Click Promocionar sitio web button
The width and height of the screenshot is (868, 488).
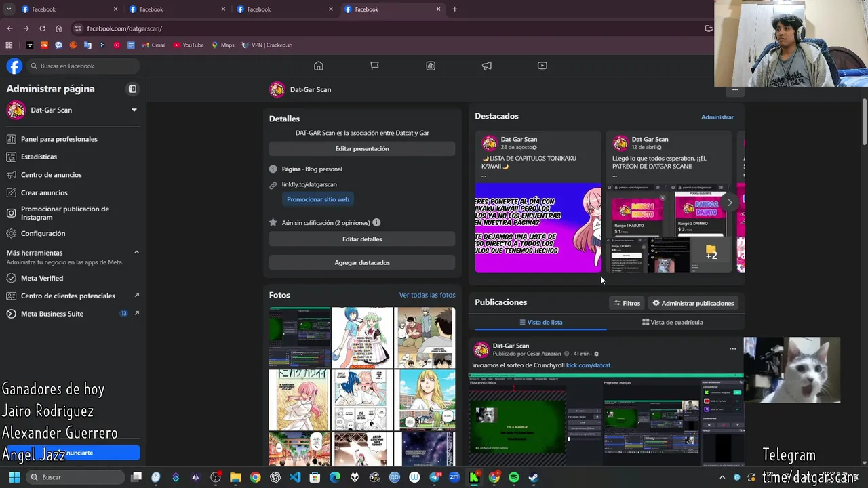[317, 199]
